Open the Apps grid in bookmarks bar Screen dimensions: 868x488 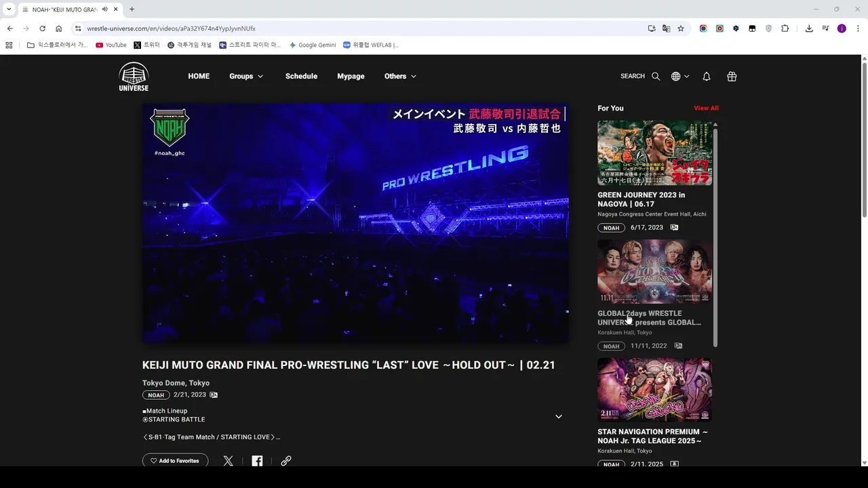coord(9,45)
